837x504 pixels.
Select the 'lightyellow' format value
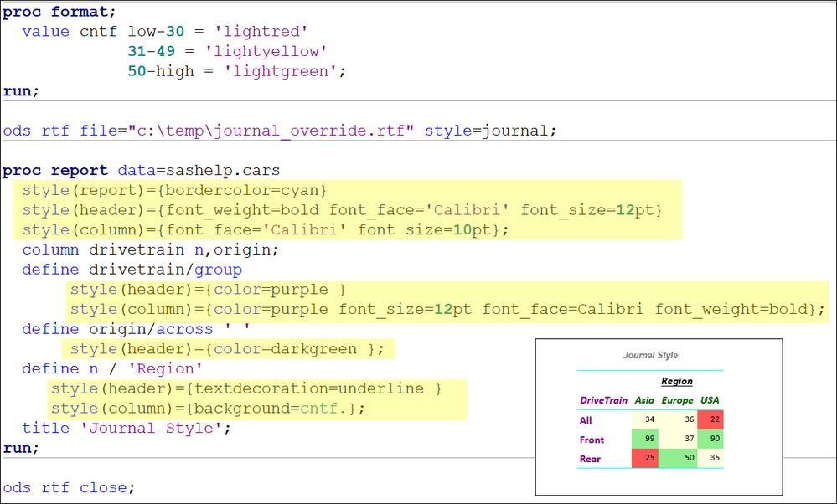pos(266,51)
